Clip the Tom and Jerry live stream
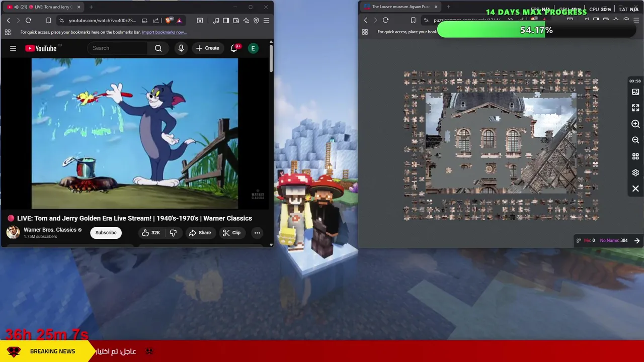Viewport: 644px width, 362px height. 232,233
